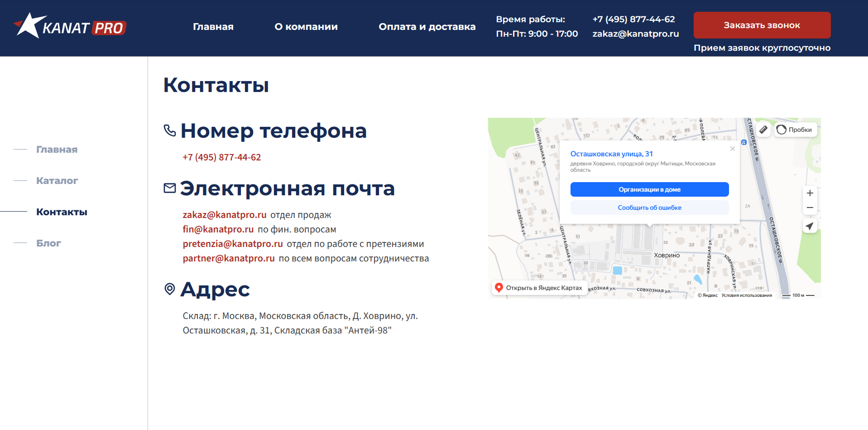Click the location pin icon near «Адрес»

point(169,290)
